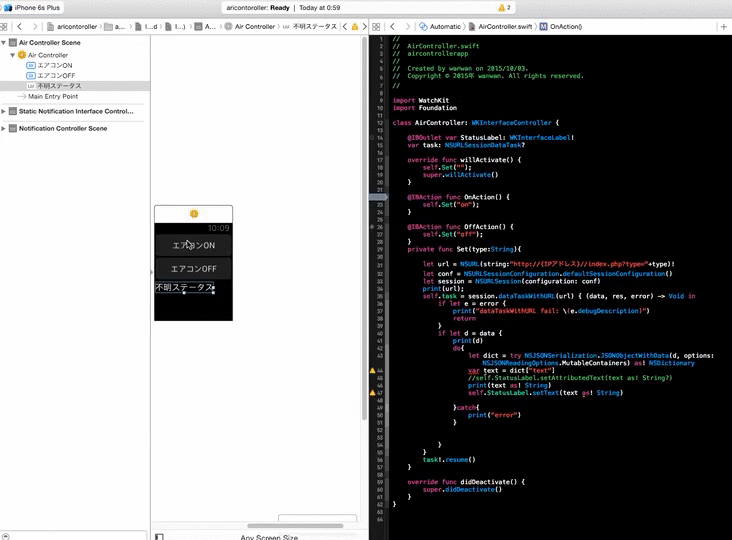
Task: Open the Automatic assistant mode menu
Action: 440,27
